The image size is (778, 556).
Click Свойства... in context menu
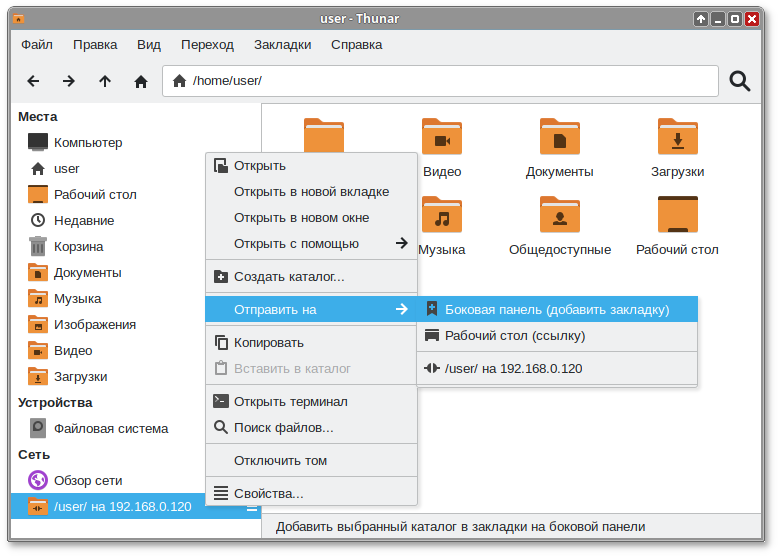coord(268,494)
